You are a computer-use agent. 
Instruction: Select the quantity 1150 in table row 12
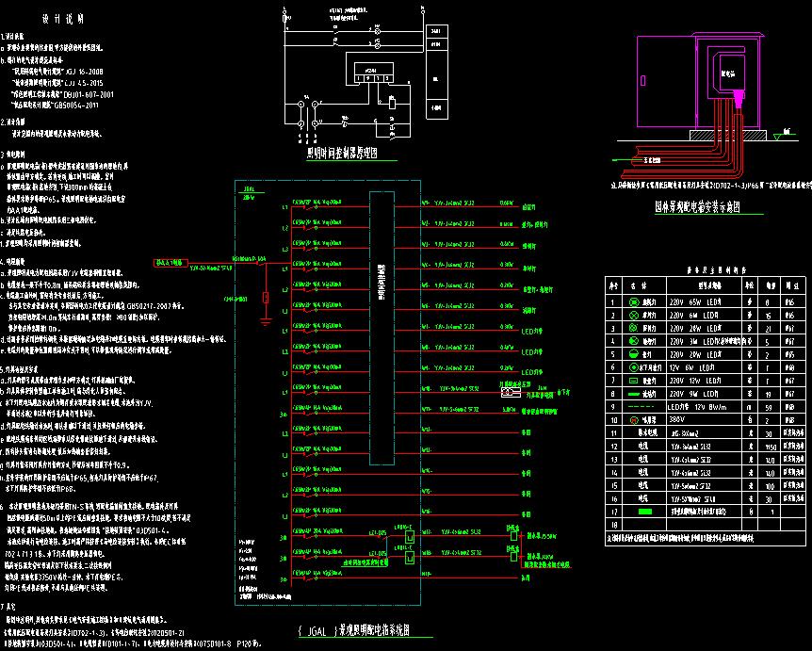click(770, 447)
